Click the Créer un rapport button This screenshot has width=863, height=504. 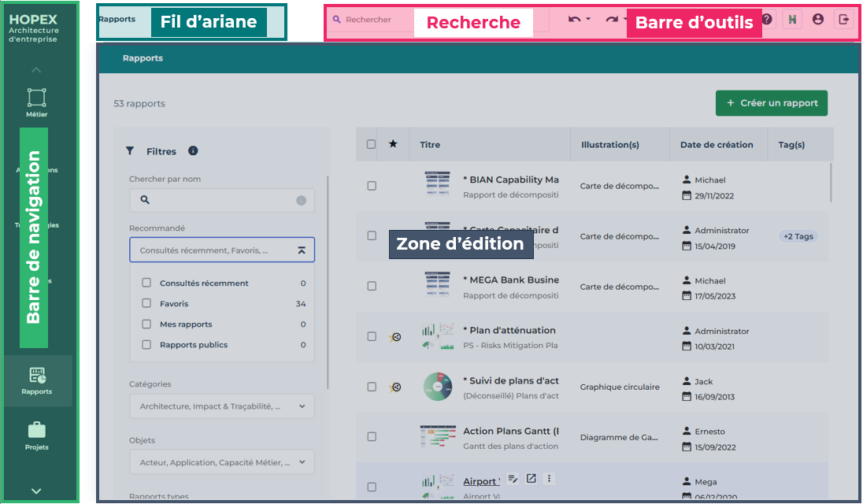771,103
